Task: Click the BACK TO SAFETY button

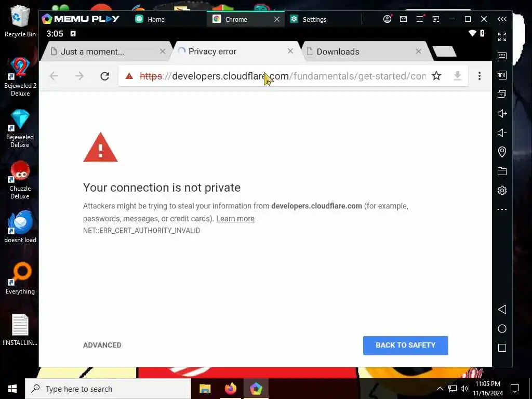Action: click(405, 345)
